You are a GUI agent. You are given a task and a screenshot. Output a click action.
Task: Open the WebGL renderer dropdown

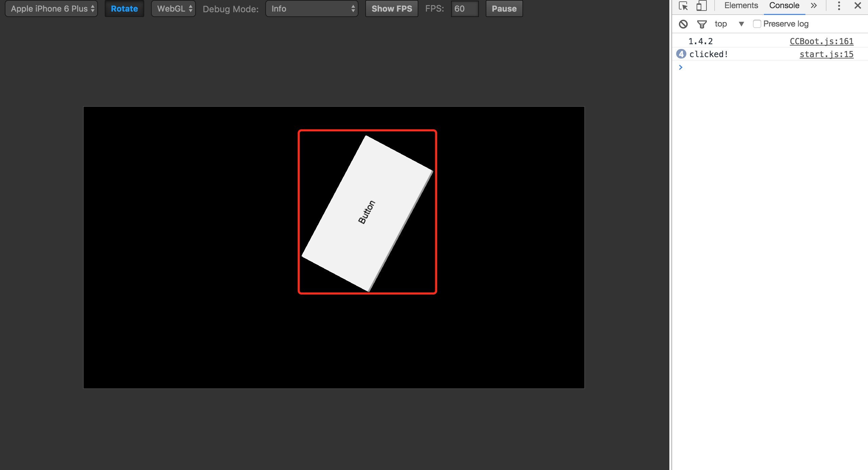[173, 9]
